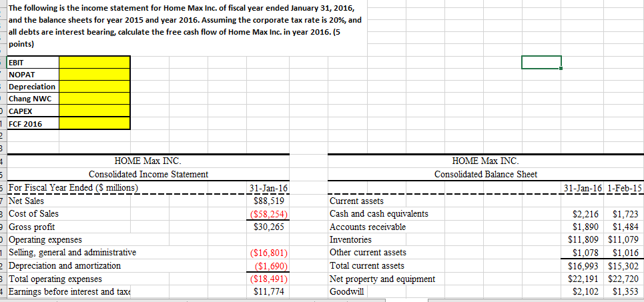Image resolution: width=644 pixels, height=302 pixels.
Task: Click Earnings before interest and taxes label
Action: pyautogui.click(x=70, y=292)
